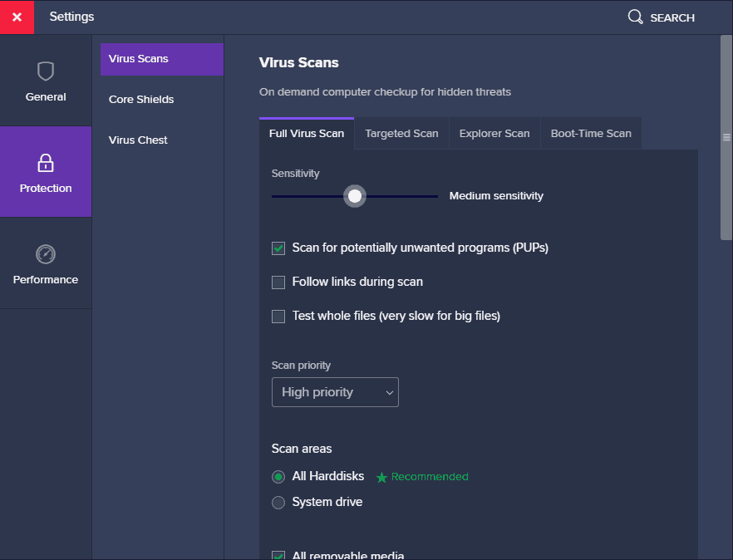Click the green Recommended star icon
733x560 pixels.
pyautogui.click(x=382, y=477)
